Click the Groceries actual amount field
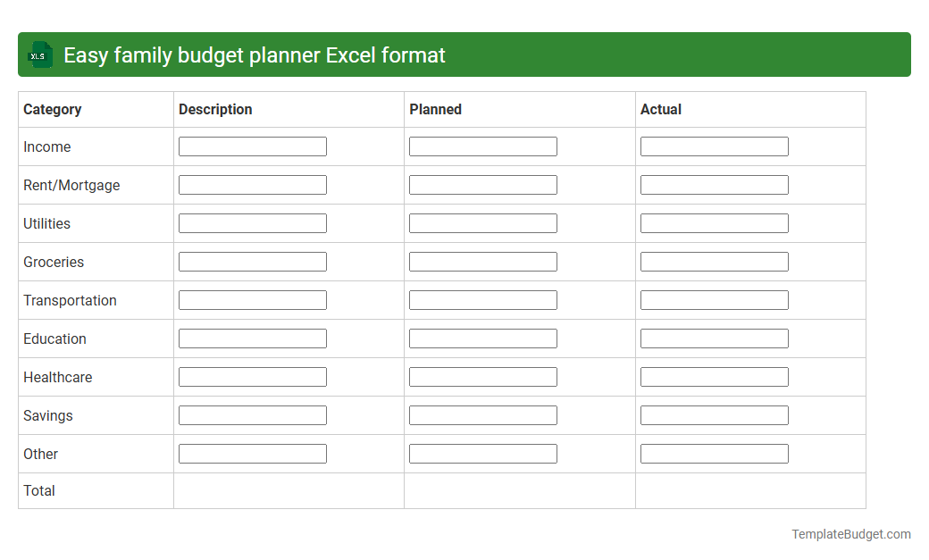This screenshot has width=929, height=560. point(714,261)
